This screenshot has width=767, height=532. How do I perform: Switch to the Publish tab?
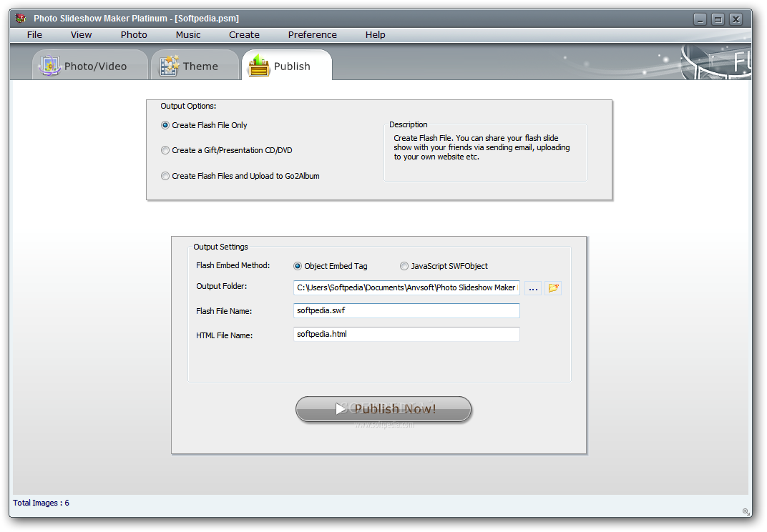[x=287, y=65]
